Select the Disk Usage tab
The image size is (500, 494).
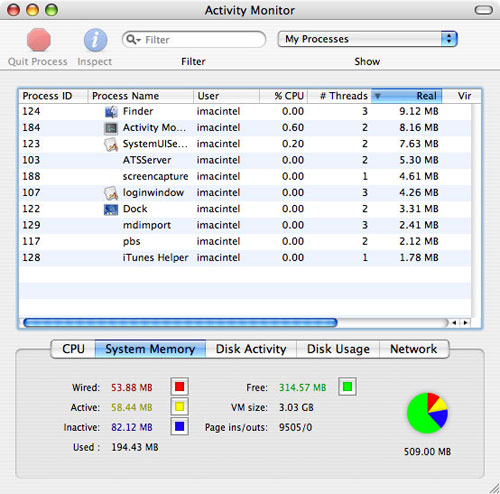pyautogui.click(x=338, y=349)
